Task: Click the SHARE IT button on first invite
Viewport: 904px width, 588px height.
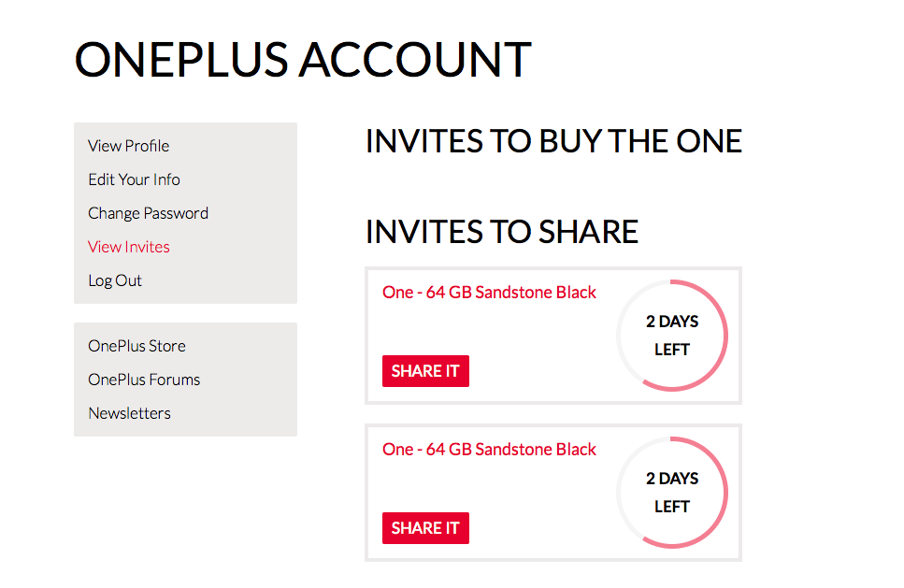Action: point(425,370)
